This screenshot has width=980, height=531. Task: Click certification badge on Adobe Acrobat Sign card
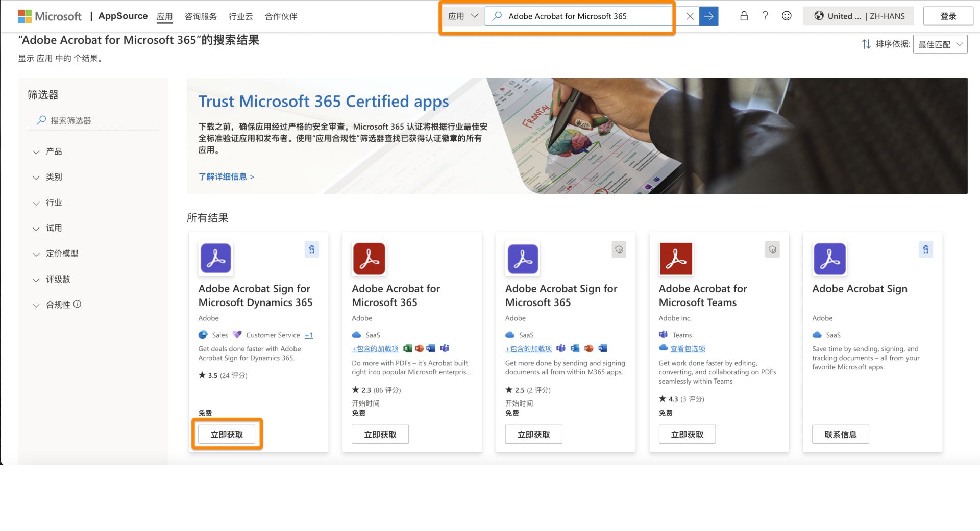point(925,249)
